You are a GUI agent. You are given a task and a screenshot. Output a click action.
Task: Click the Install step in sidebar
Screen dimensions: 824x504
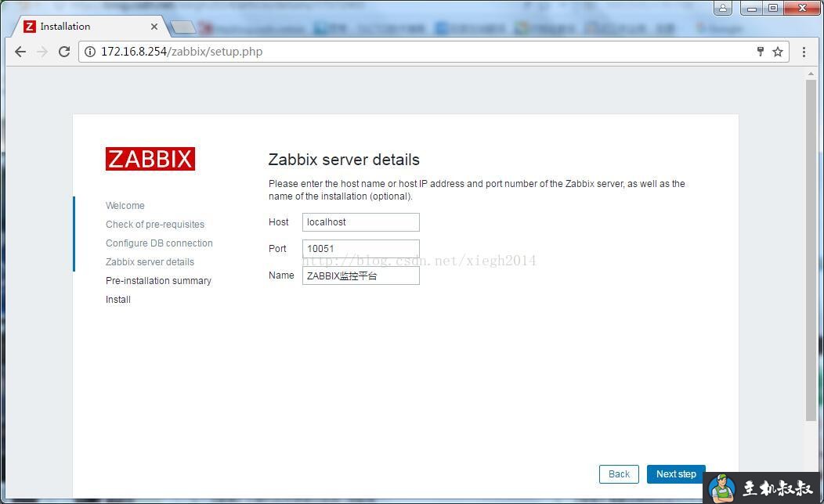[x=117, y=299]
